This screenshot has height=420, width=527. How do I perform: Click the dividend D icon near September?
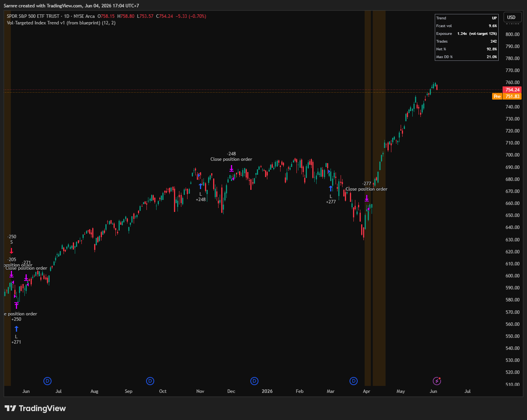pyautogui.click(x=150, y=381)
